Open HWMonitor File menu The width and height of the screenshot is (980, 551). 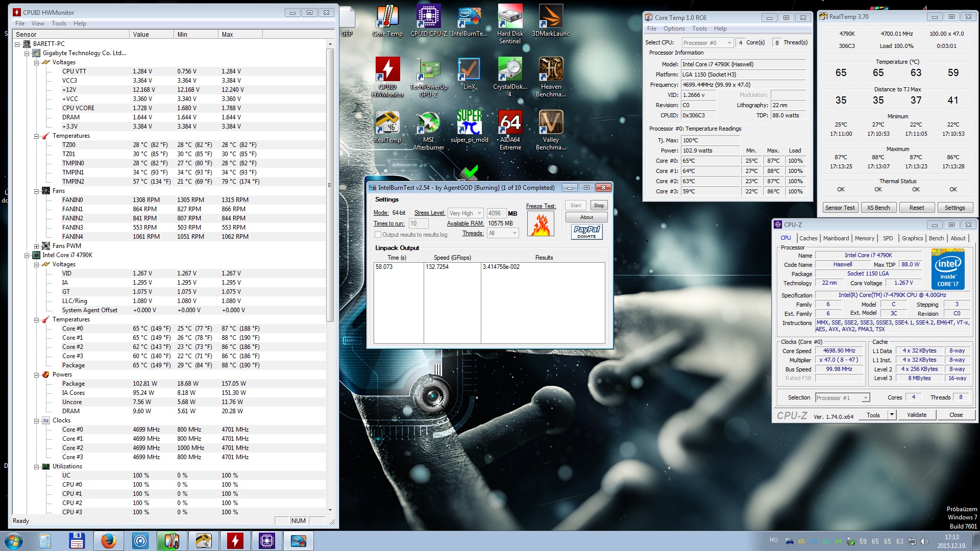tap(20, 23)
